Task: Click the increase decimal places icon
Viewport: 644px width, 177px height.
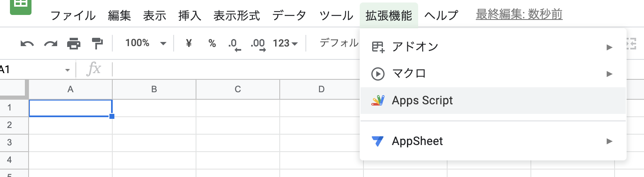Action: tap(258, 44)
